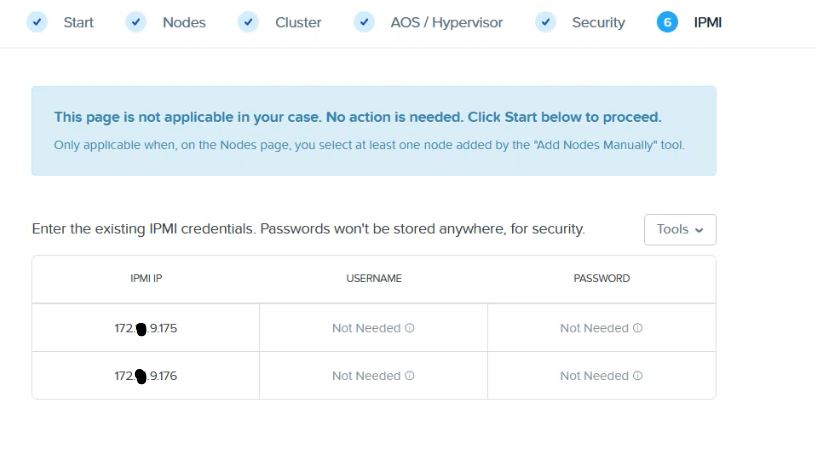The width and height of the screenshot is (816, 460).
Task: Select the IPMI IP 172.x.9.176 cell
Action: pos(146,376)
